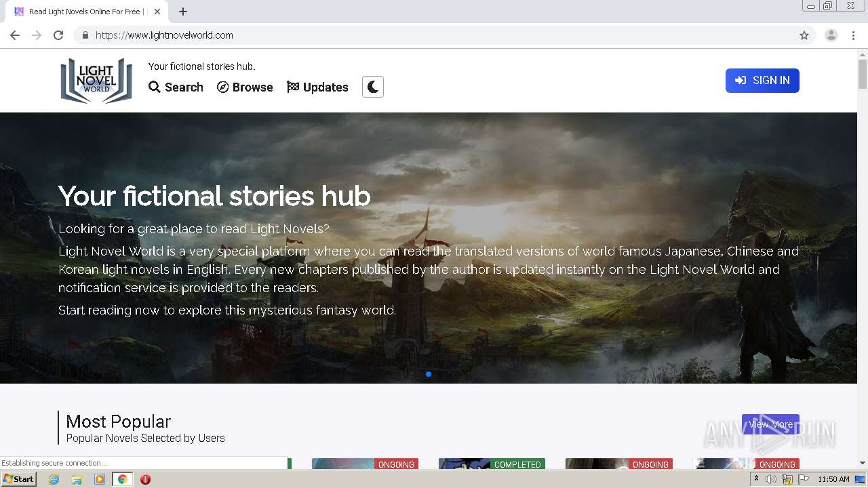Open the Search page

[x=176, y=87]
